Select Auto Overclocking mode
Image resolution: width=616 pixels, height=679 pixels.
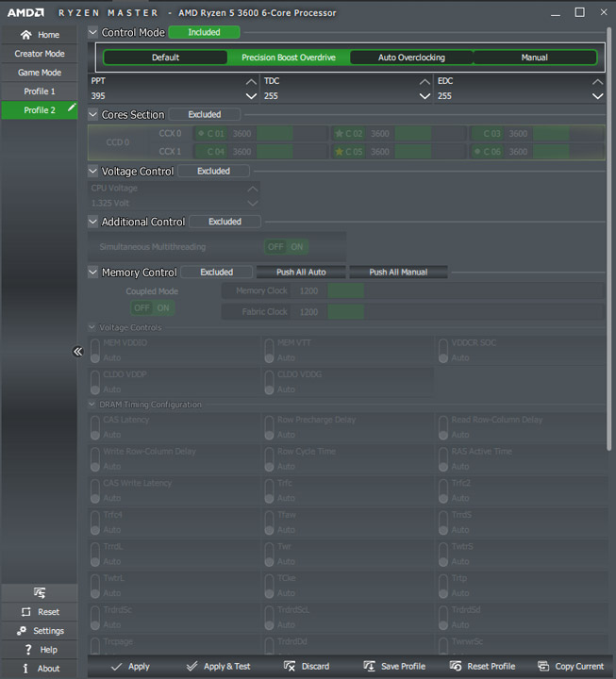411,58
